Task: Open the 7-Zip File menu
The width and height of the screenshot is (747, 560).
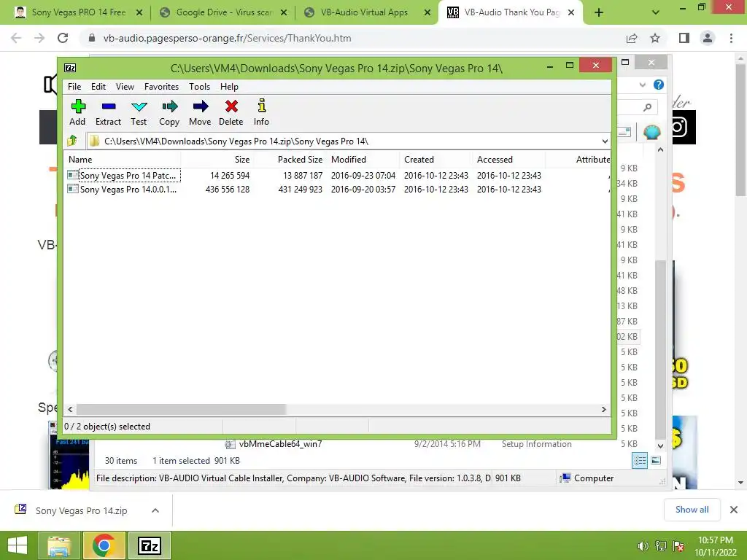Action: (74, 87)
